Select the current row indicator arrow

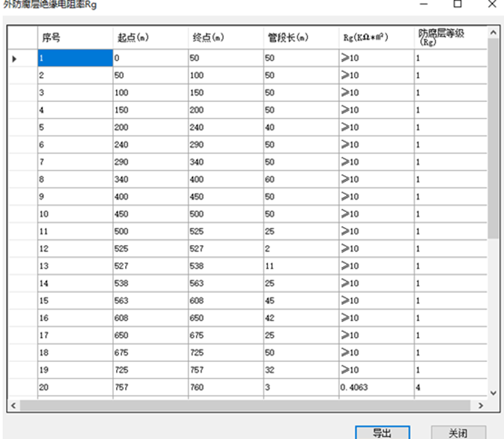tap(16, 58)
